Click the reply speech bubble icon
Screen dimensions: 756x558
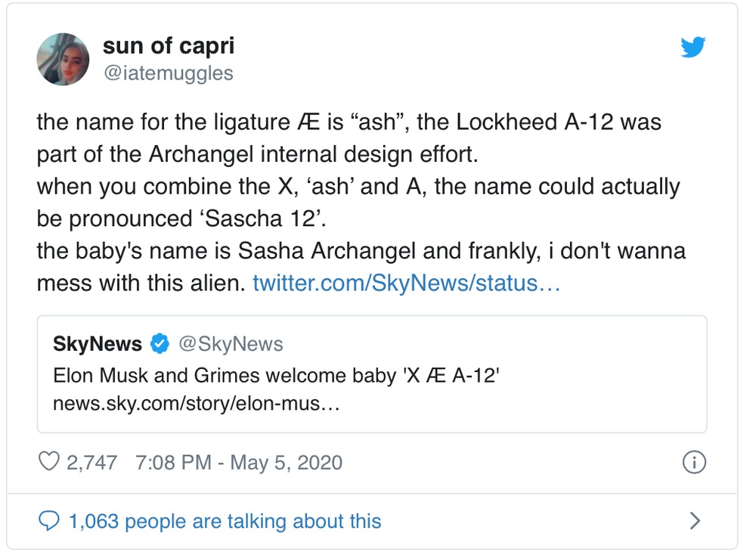click(48, 521)
